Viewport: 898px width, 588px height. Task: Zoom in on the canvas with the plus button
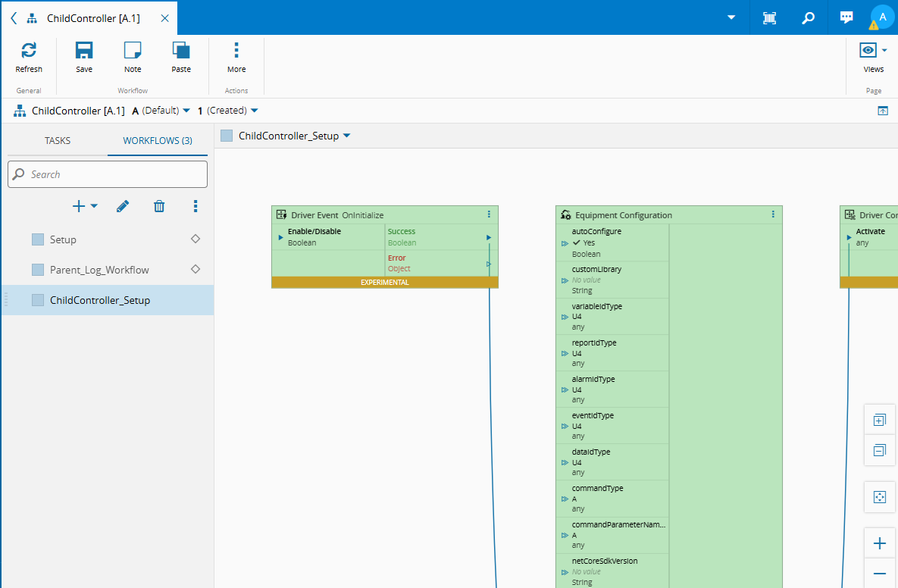(x=879, y=543)
